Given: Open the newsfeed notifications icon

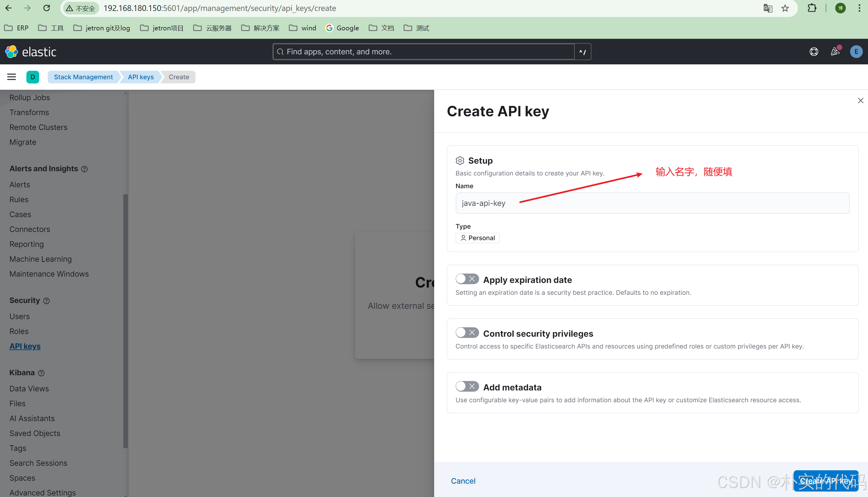Looking at the screenshot, I should (835, 52).
